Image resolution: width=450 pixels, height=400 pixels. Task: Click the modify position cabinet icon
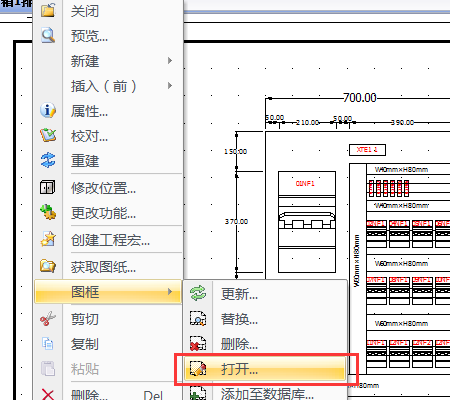tap(48, 187)
